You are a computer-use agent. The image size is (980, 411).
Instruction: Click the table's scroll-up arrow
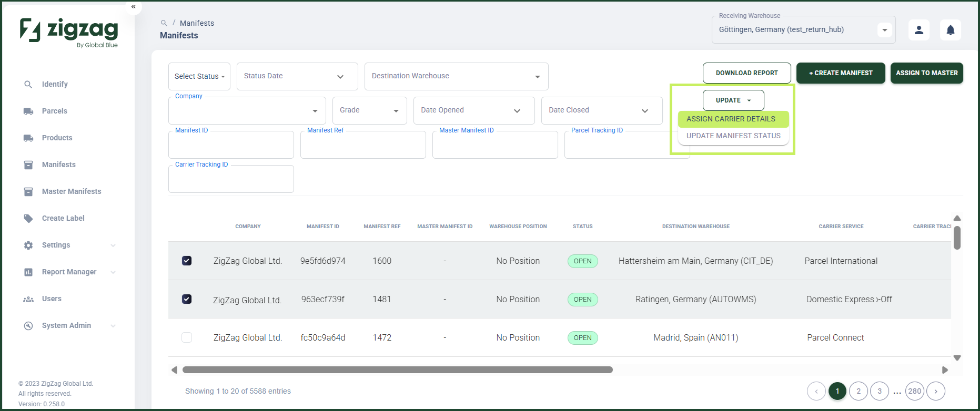[957, 218]
